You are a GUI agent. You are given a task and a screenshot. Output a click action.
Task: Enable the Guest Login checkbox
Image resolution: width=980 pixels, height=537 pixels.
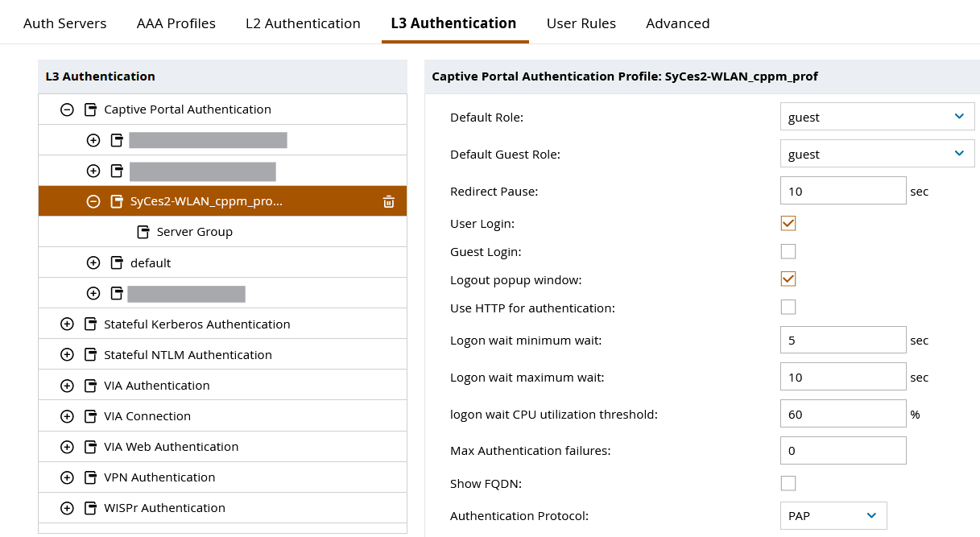788,251
